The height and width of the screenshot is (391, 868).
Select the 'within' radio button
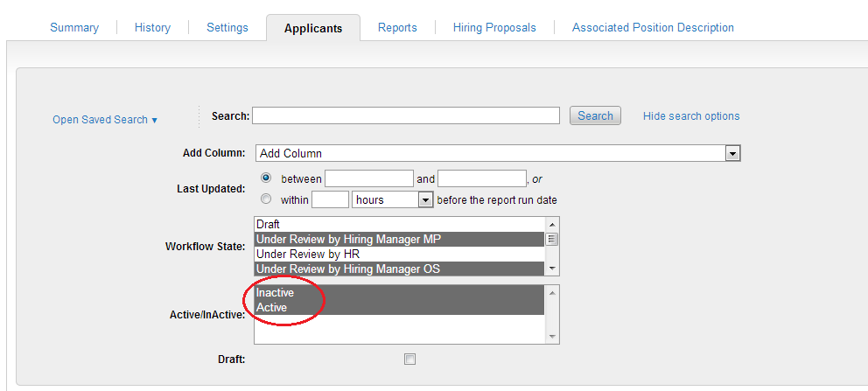[266, 199]
